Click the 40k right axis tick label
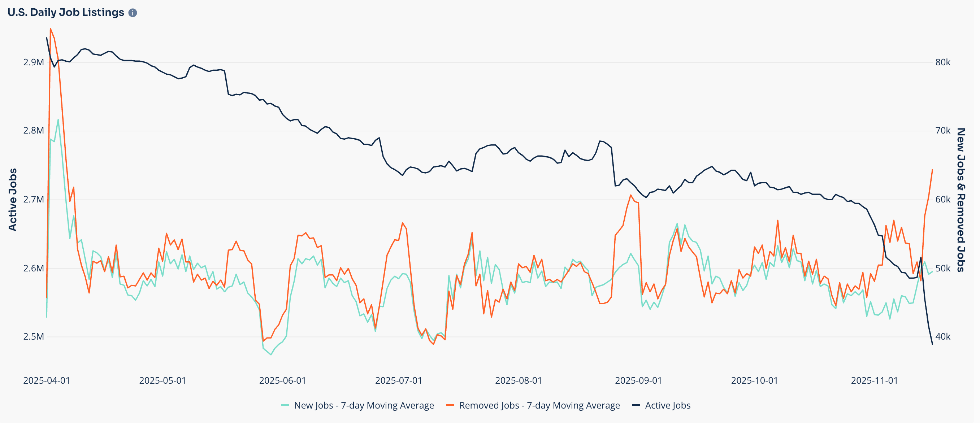980x423 pixels. pos(943,337)
